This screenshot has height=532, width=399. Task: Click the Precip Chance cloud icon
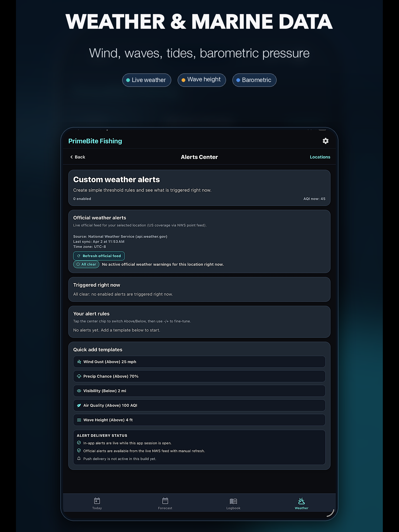(x=79, y=376)
